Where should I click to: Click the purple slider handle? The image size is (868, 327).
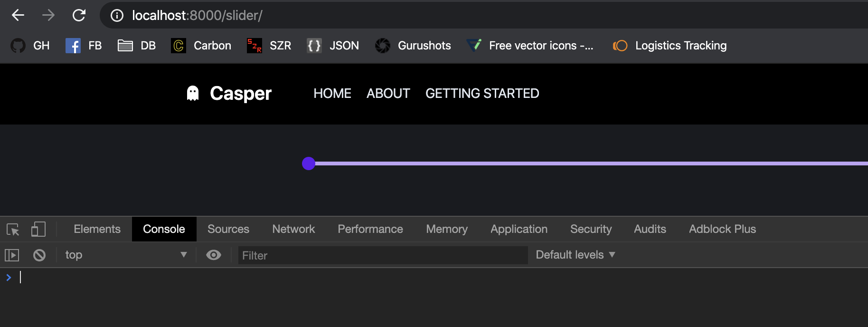(309, 163)
